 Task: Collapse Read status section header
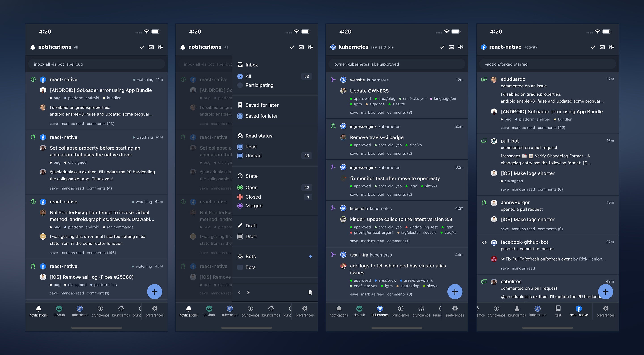[x=275, y=136]
